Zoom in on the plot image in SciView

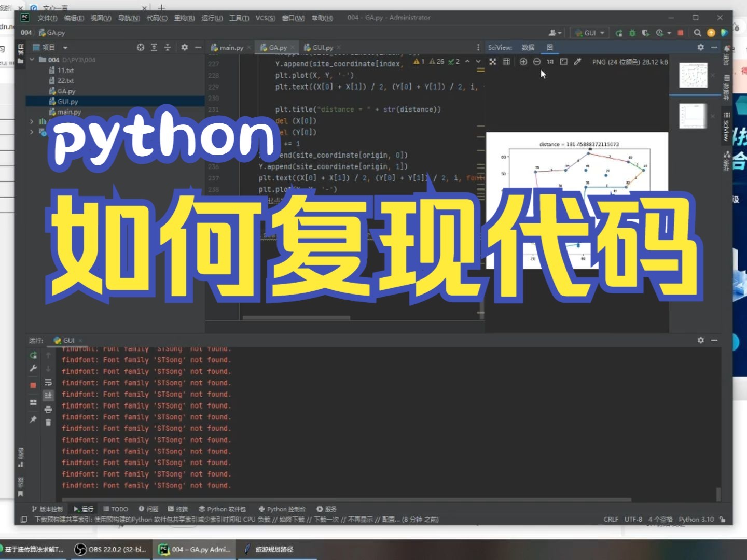[x=523, y=62]
